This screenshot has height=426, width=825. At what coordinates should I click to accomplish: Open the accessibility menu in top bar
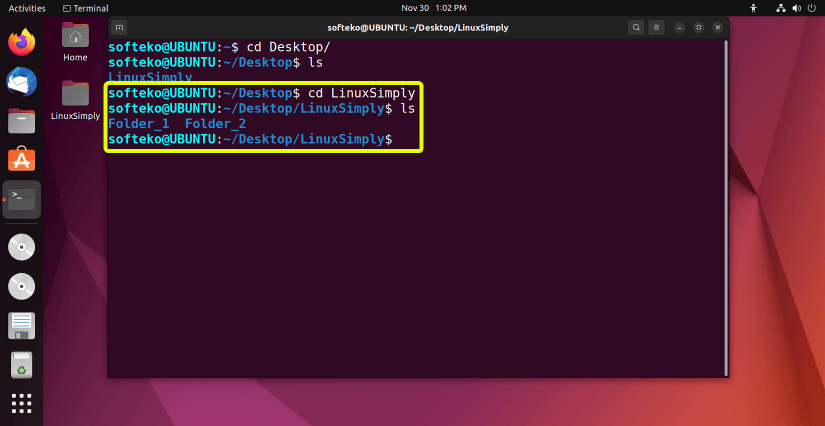pyautogui.click(x=754, y=8)
